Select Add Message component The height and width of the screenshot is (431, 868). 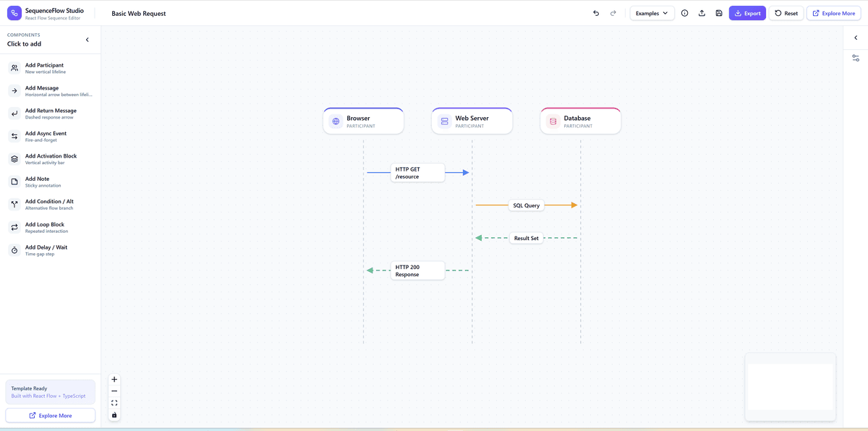(x=51, y=90)
